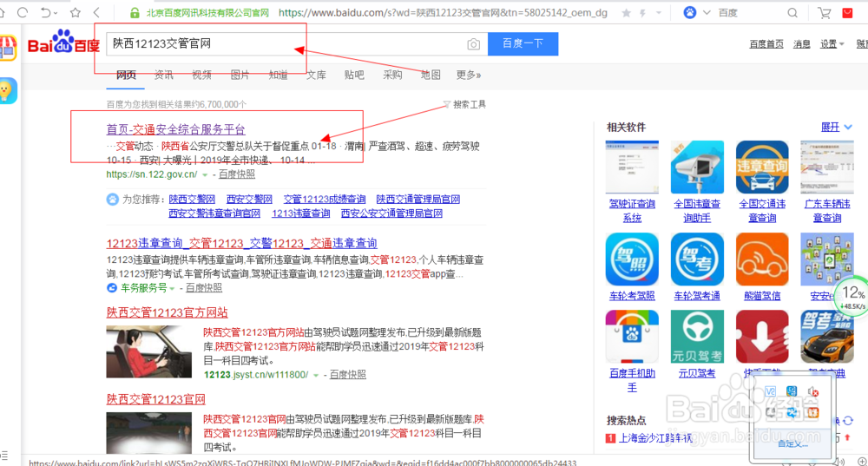Image resolution: width=868 pixels, height=466 pixels.
Task: Go back with the browser back arrow
Action: coord(97,12)
